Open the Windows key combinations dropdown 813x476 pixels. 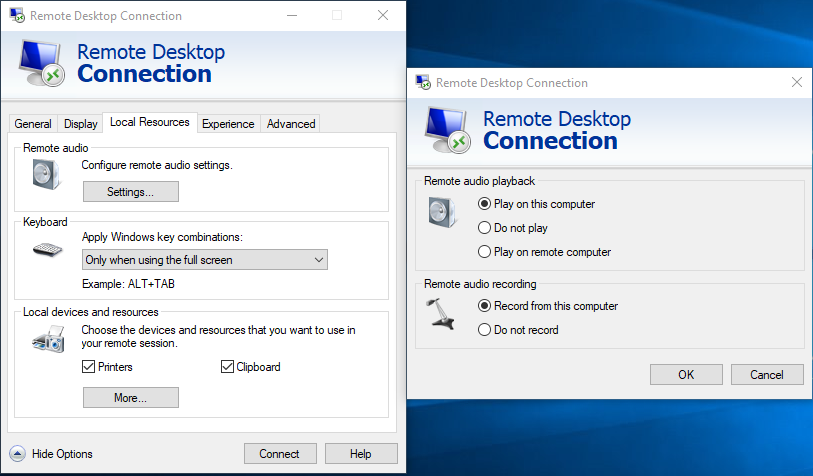point(205,260)
